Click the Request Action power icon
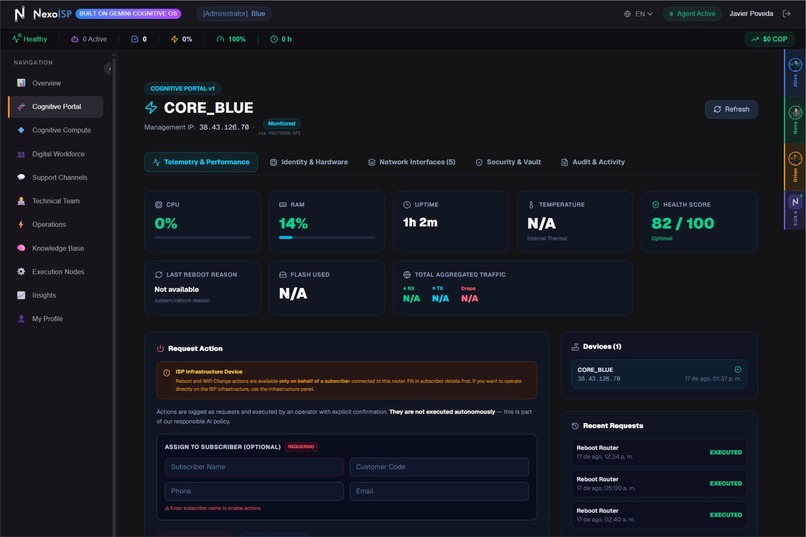806x537 pixels. click(x=160, y=349)
